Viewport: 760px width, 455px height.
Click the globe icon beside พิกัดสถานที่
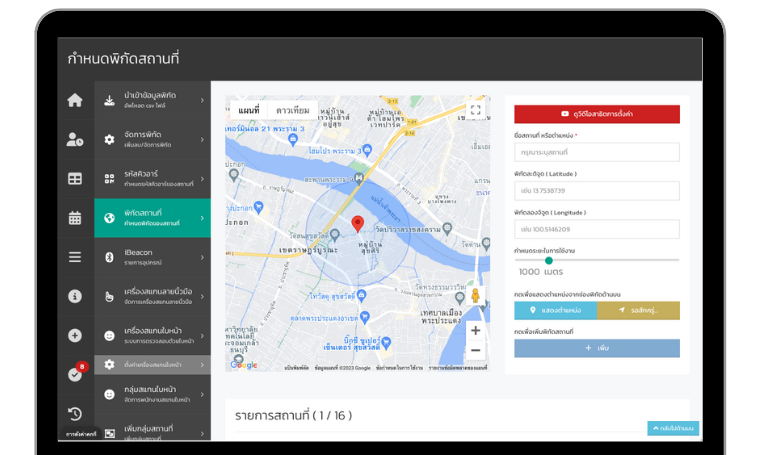pyautogui.click(x=110, y=218)
